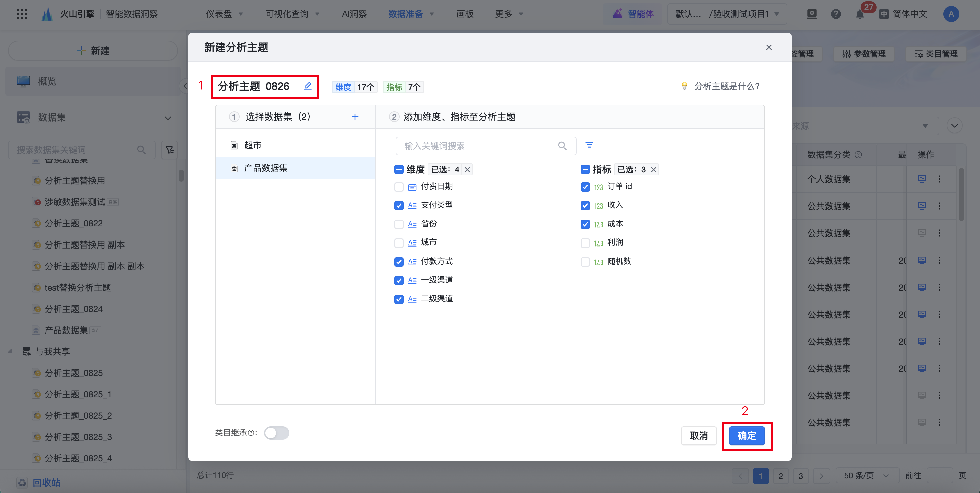
Task: Click the 取消 cancel button
Action: pyautogui.click(x=698, y=436)
